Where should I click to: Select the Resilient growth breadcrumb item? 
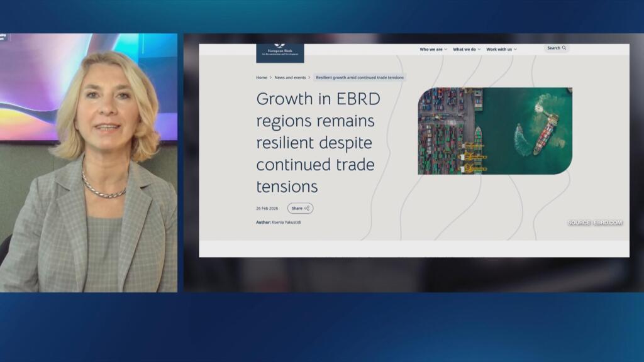click(x=360, y=77)
